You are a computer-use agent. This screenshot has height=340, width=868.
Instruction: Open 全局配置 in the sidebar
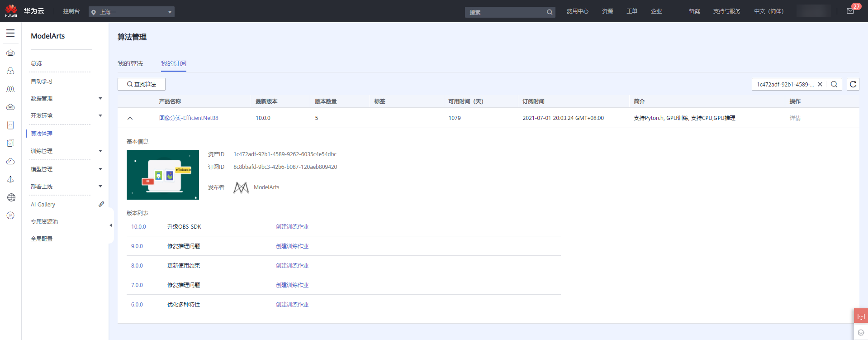point(42,239)
